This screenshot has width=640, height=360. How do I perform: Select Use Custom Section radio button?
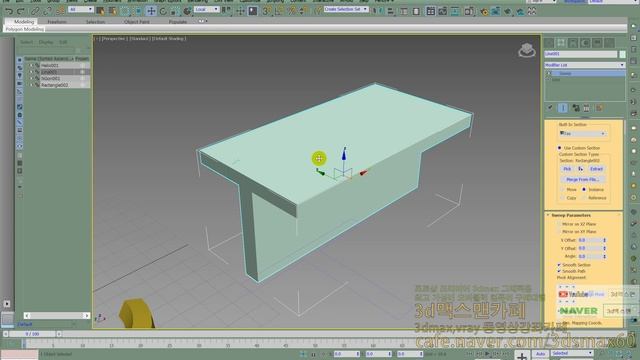pos(560,148)
